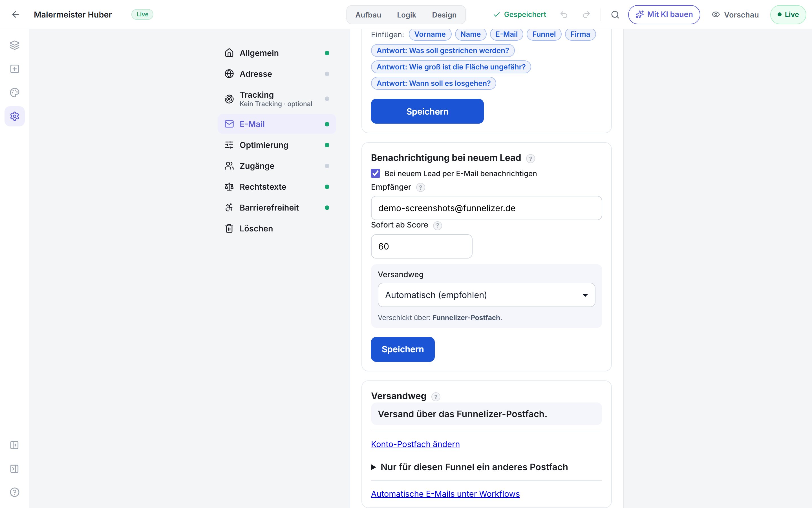Switch to the Logik tab
This screenshot has width=812, height=508.
tap(406, 15)
